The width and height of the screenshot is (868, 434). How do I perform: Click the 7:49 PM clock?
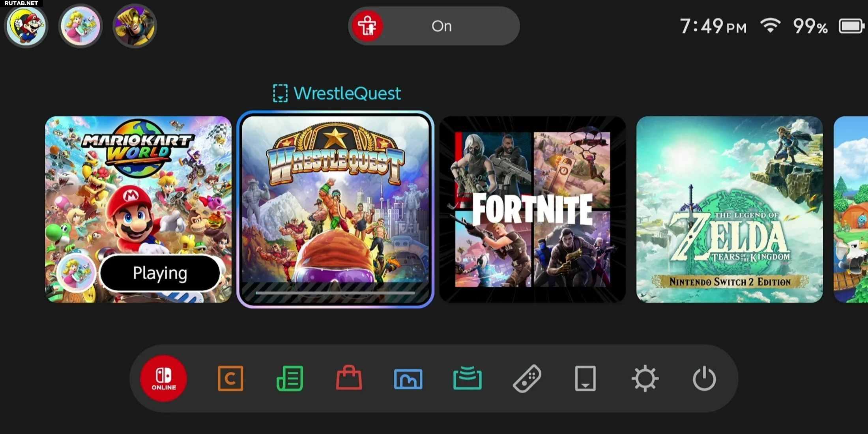tap(713, 26)
